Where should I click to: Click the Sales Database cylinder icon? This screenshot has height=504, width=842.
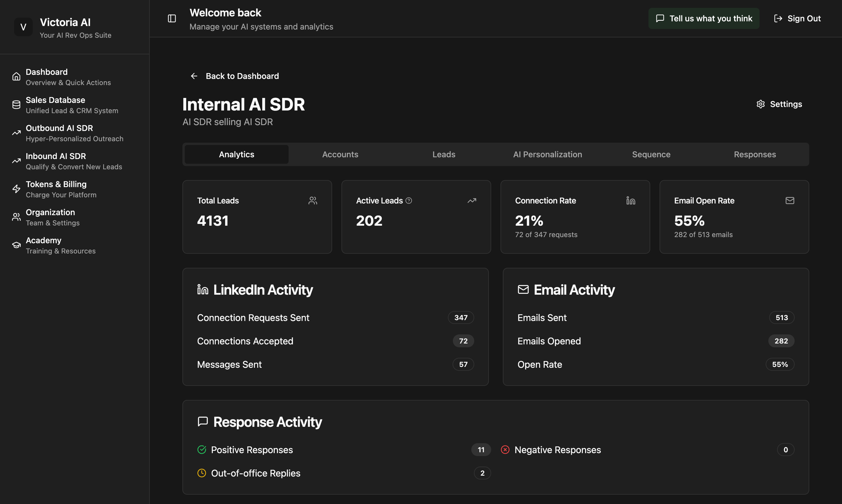16,105
